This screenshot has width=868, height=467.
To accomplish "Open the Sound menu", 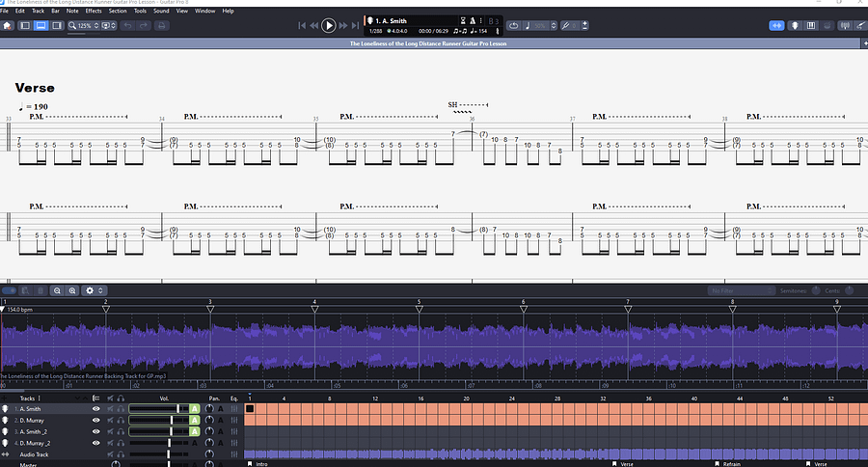I will coord(161,11).
